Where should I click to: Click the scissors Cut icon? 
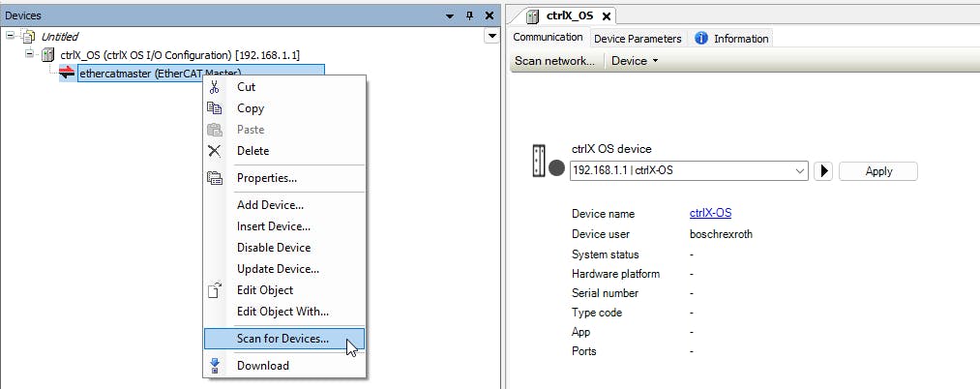coord(215,87)
